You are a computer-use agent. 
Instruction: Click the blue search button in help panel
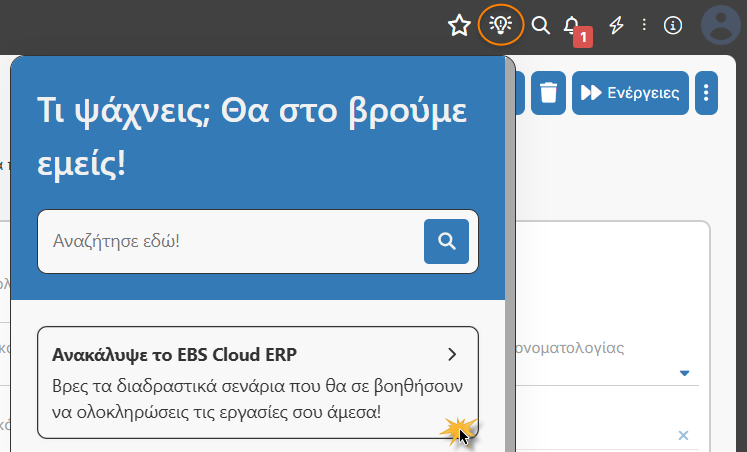pos(446,241)
